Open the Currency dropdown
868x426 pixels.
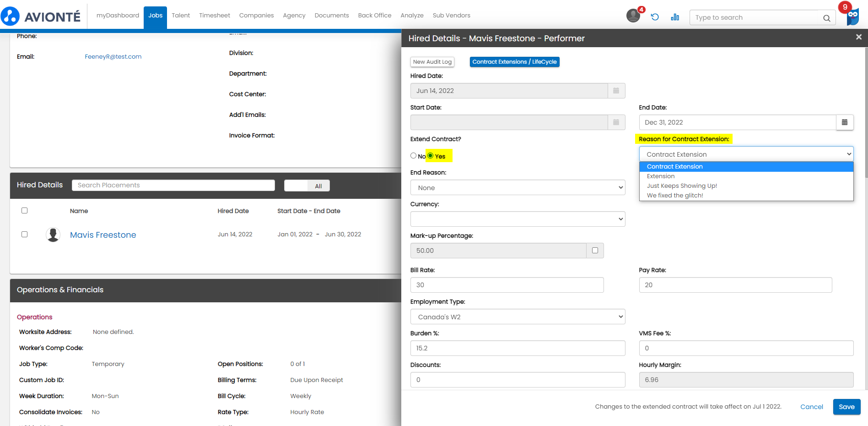click(x=518, y=219)
